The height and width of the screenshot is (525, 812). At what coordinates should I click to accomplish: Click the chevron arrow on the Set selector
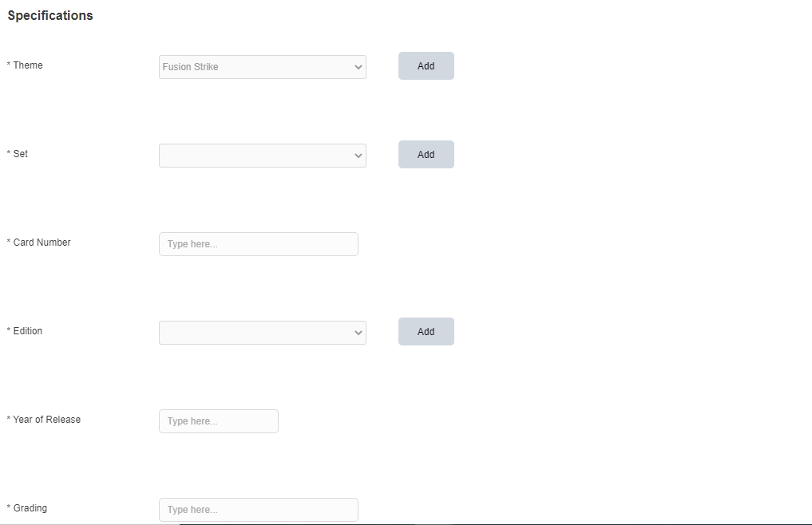coord(358,156)
